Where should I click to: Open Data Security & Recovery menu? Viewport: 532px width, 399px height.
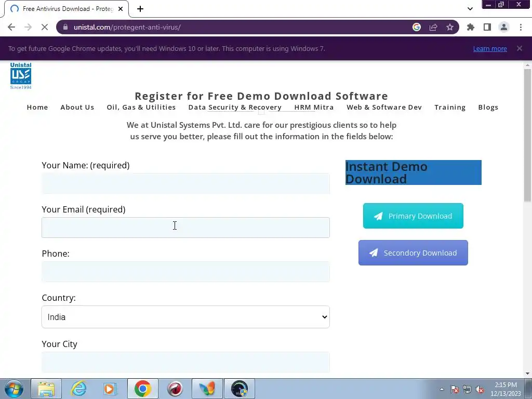pyautogui.click(x=235, y=107)
